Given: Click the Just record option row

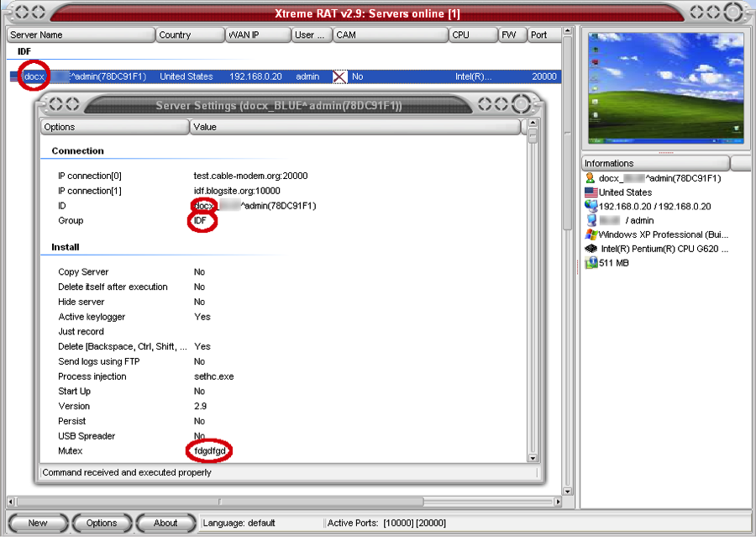Looking at the screenshot, I should (x=285, y=332).
